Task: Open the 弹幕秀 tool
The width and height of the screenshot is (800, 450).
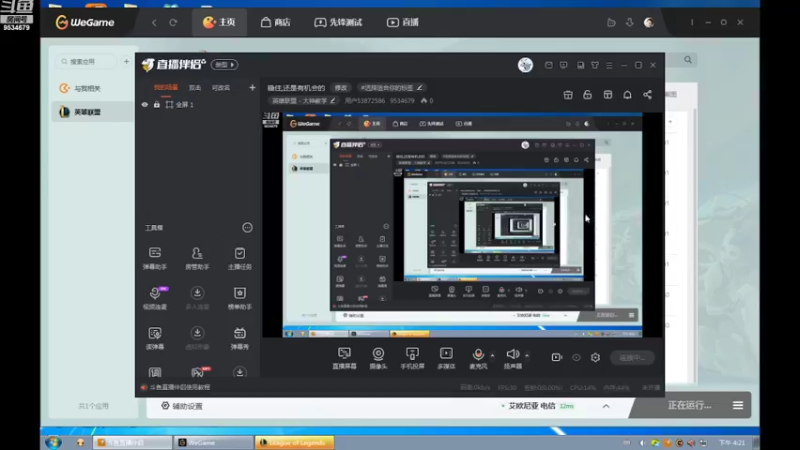Action: 239,338
